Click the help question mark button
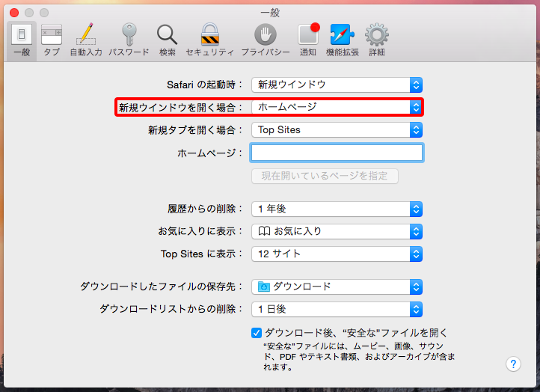The width and height of the screenshot is (540, 392). 513,364
